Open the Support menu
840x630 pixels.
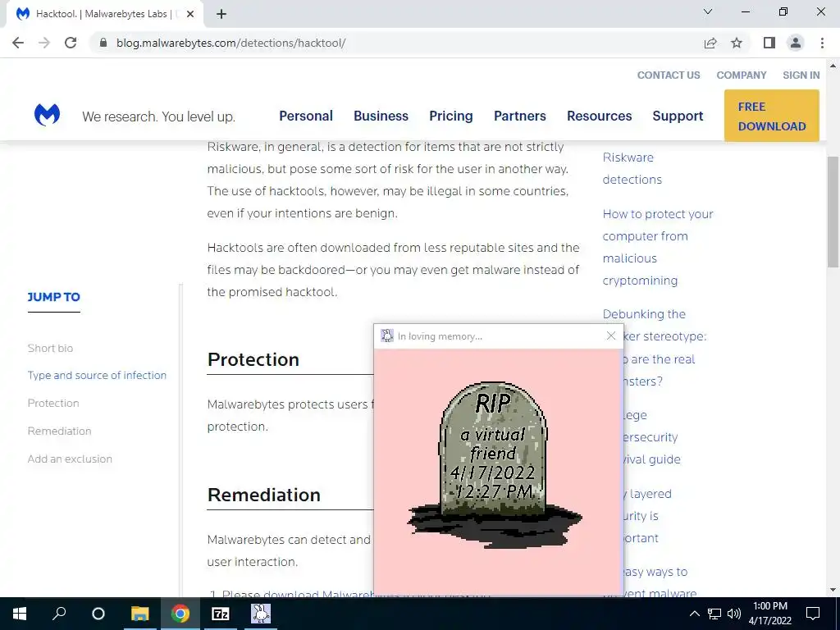point(678,116)
